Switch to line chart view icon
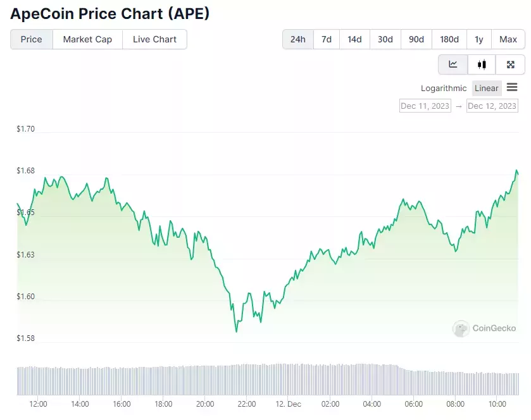This screenshot has width=531, height=420. (453, 65)
